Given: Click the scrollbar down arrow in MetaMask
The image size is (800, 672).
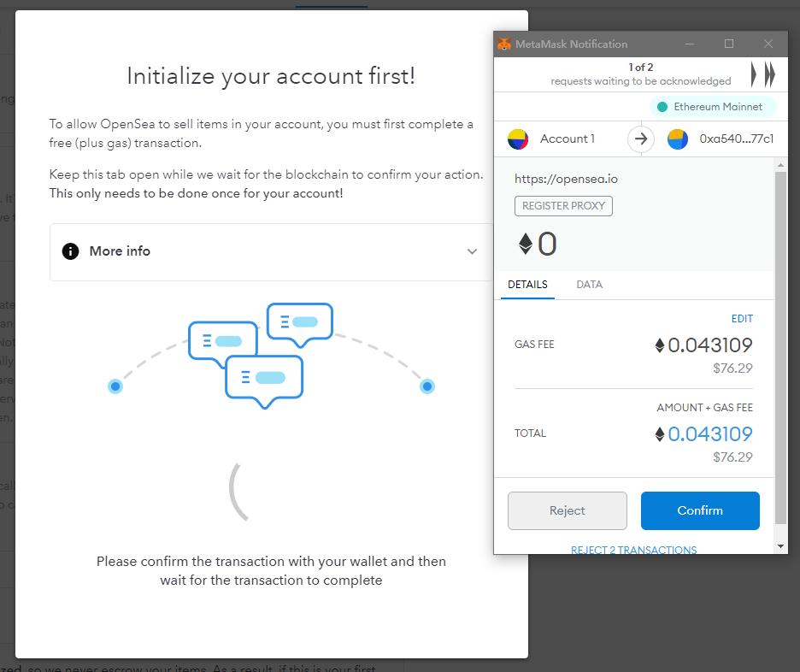Looking at the screenshot, I should point(780,546).
